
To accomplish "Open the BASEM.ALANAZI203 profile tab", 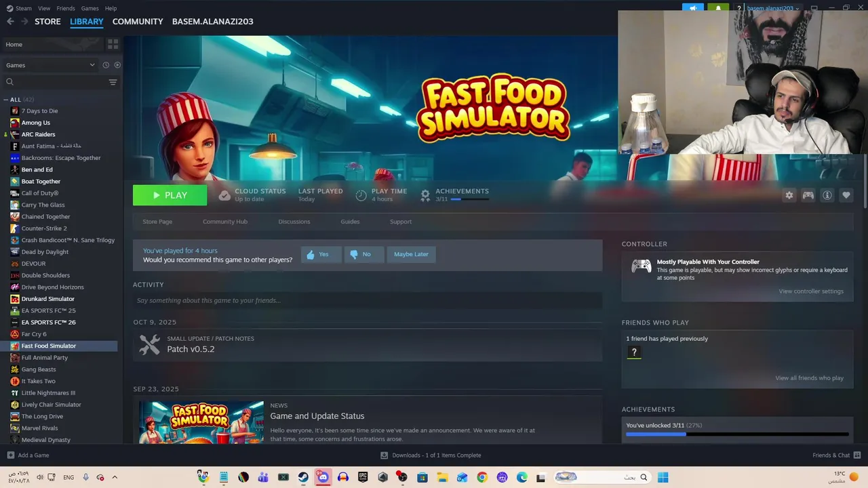I will tap(213, 22).
